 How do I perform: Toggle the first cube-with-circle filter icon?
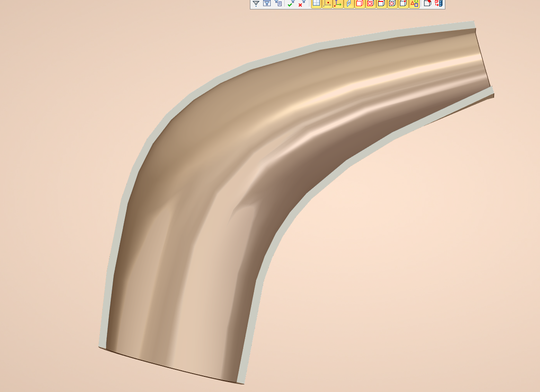click(x=371, y=3)
